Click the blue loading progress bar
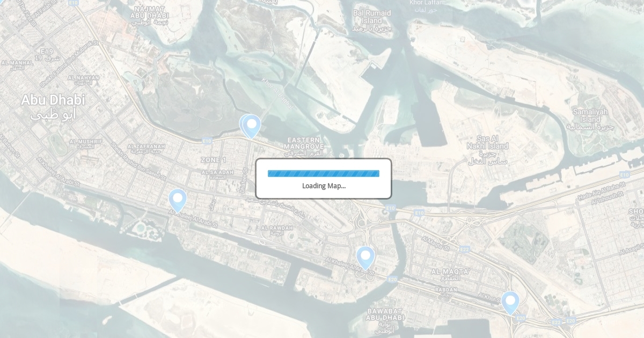 tap(324, 173)
